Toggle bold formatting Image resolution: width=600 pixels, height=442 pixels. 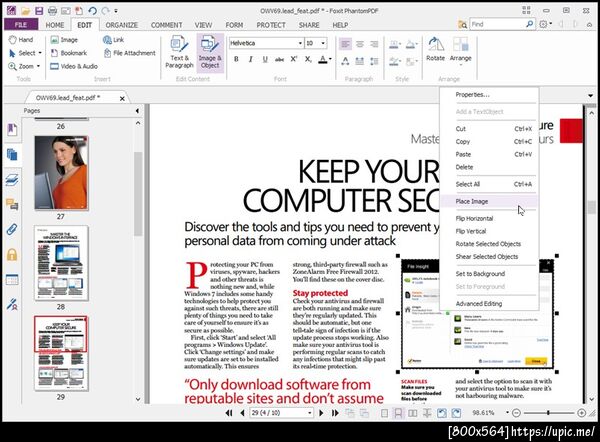pyautogui.click(x=236, y=59)
